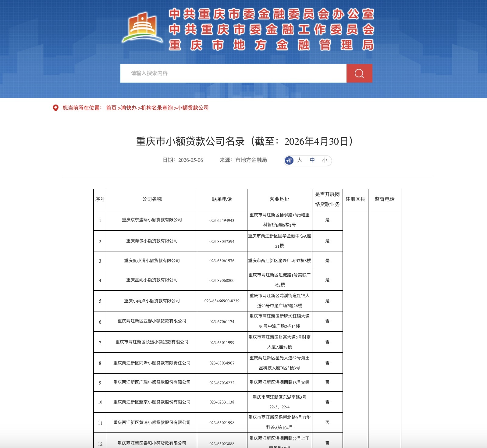Open the 小额贷款公司 breadcrumb link
487x448 pixels.
(x=193, y=108)
